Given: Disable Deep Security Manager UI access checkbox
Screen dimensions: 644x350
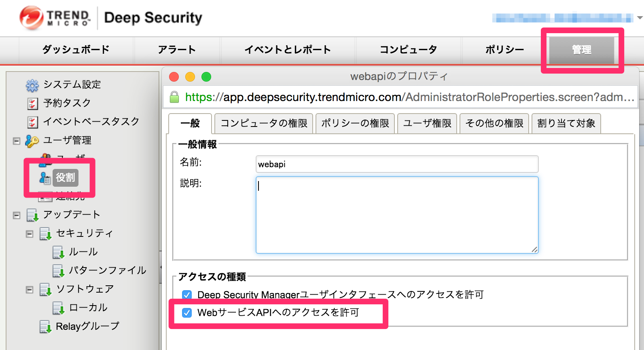Looking at the screenshot, I should click(187, 295).
